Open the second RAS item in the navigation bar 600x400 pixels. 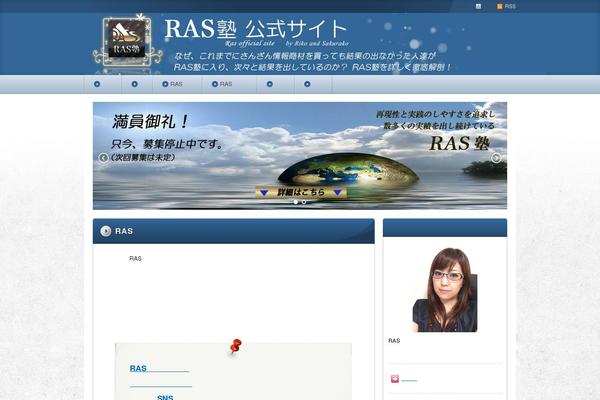(x=229, y=84)
